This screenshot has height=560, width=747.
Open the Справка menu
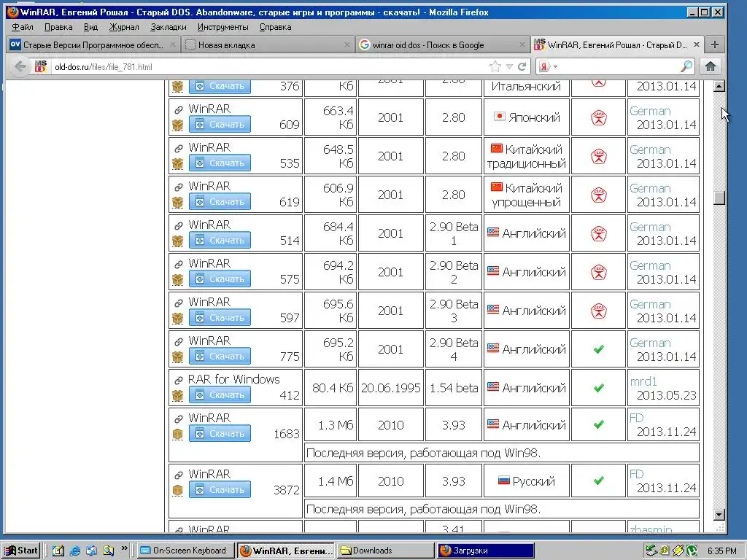[275, 27]
